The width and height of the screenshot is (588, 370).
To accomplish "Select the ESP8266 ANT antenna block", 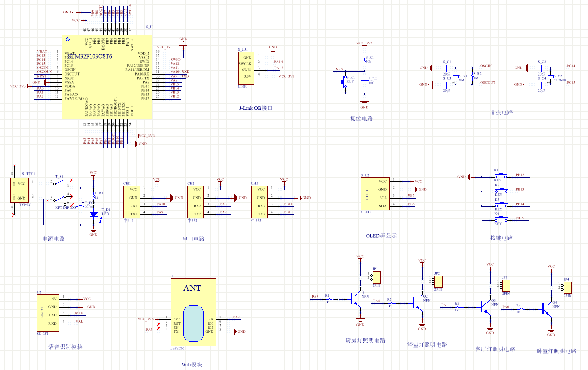I will pos(193,312).
